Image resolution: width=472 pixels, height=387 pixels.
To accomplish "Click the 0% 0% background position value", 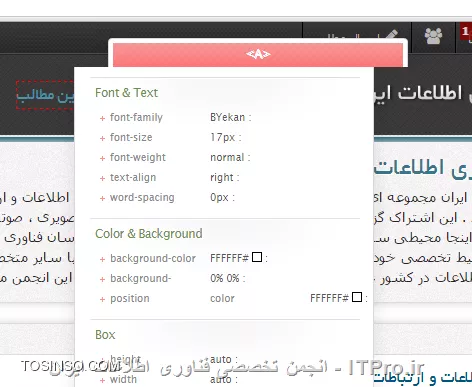I will [225, 278].
